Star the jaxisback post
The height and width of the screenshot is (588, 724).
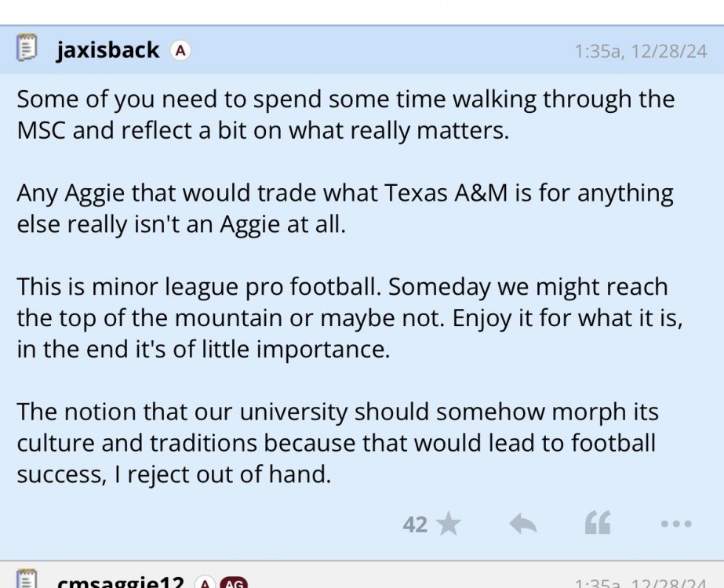tap(449, 524)
